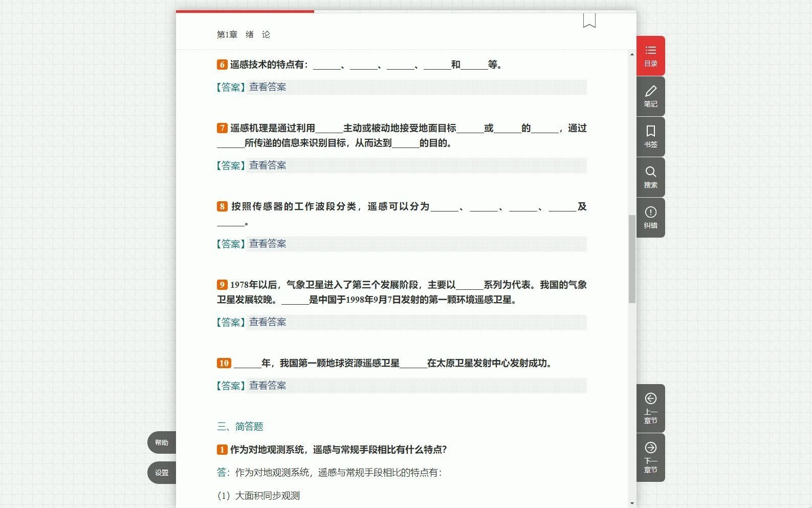812x508 pixels.
Task: Open the 目录 table of contents panel
Action: pos(650,56)
